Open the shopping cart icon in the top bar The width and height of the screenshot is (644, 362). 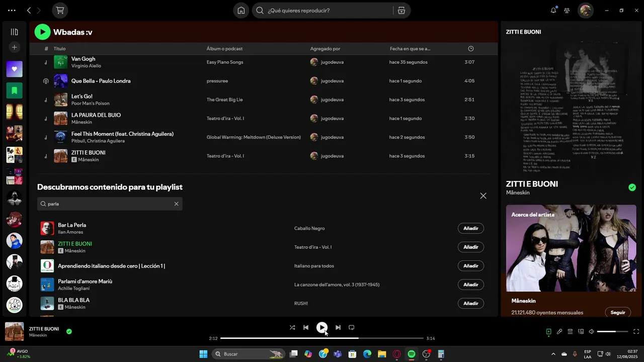pos(60,10)
